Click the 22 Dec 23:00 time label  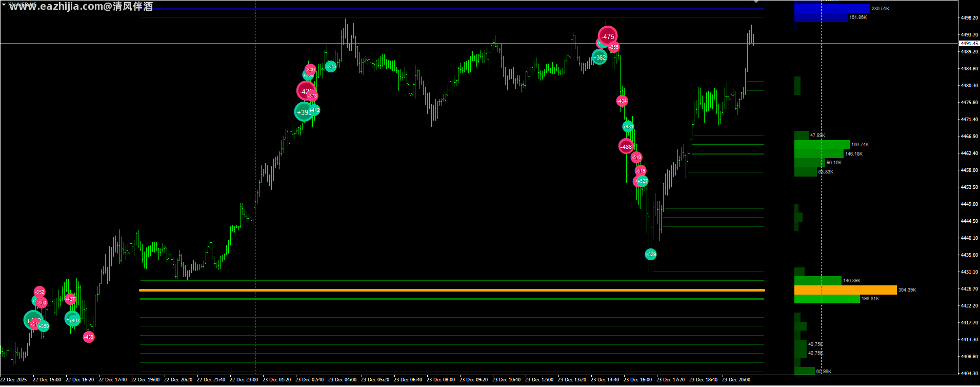pos(244,380)
